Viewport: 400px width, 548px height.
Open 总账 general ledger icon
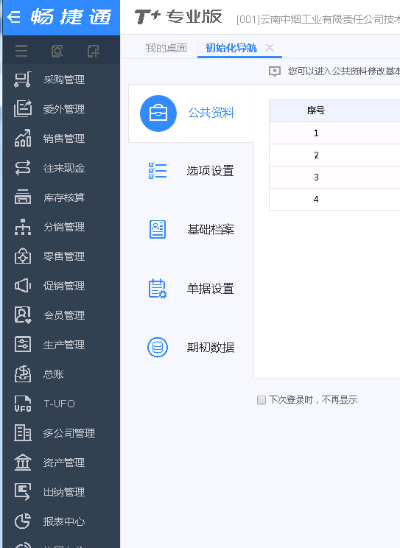click(x=23, y=374)
